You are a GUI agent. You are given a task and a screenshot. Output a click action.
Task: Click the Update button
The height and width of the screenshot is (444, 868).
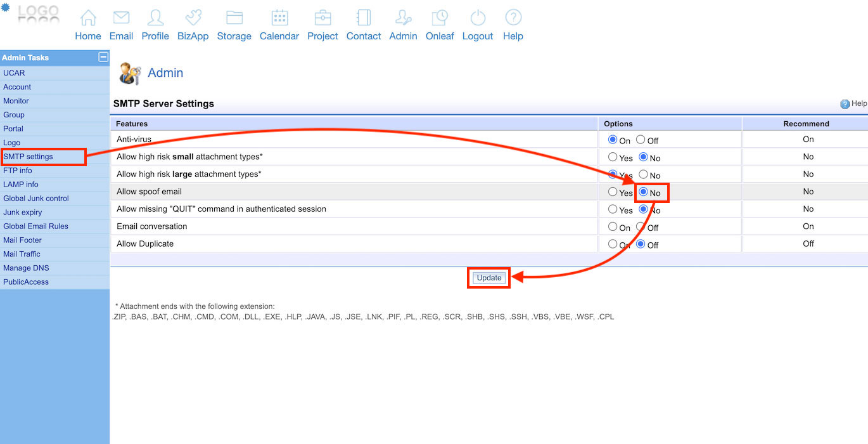click(488, 278)
